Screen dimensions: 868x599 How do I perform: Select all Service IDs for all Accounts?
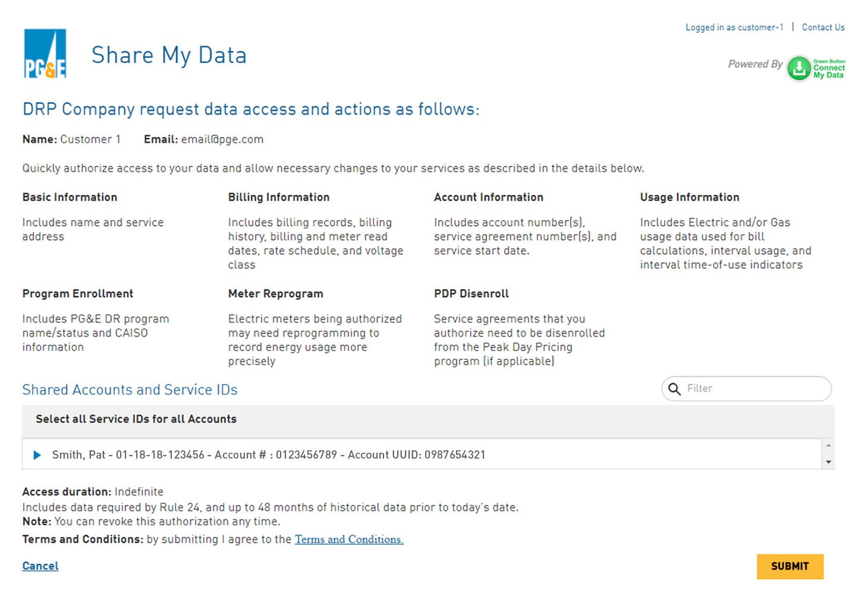[x=136, y=419]
